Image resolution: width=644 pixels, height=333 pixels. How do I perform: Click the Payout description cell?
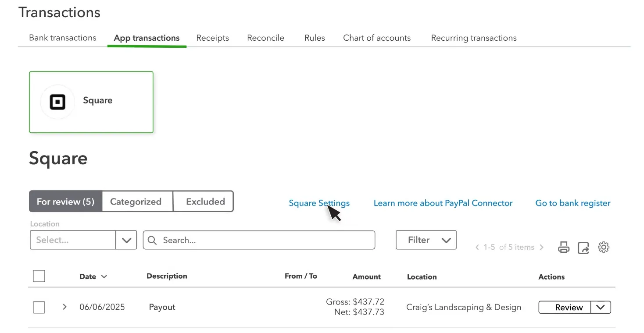click(x=162, y=307)
